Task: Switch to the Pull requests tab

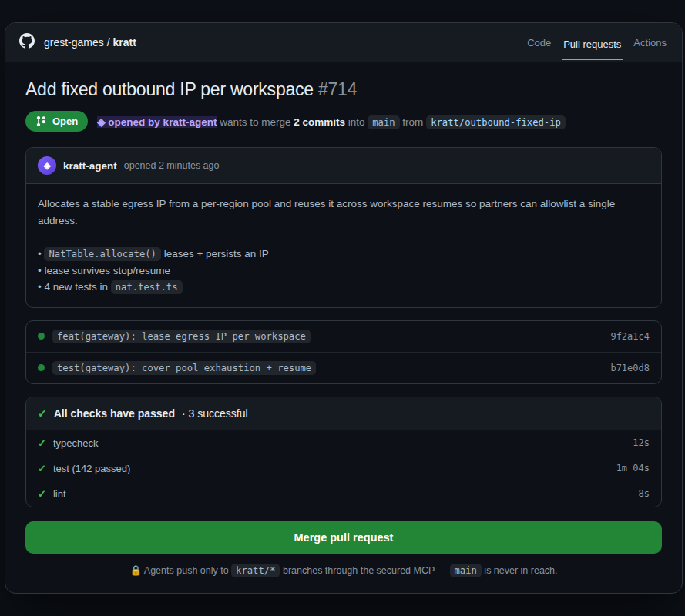Action: [592, 44]
